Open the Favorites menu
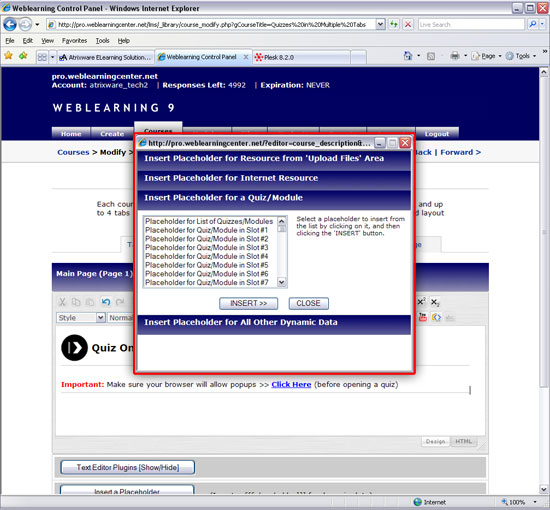 tap(74, 41)
